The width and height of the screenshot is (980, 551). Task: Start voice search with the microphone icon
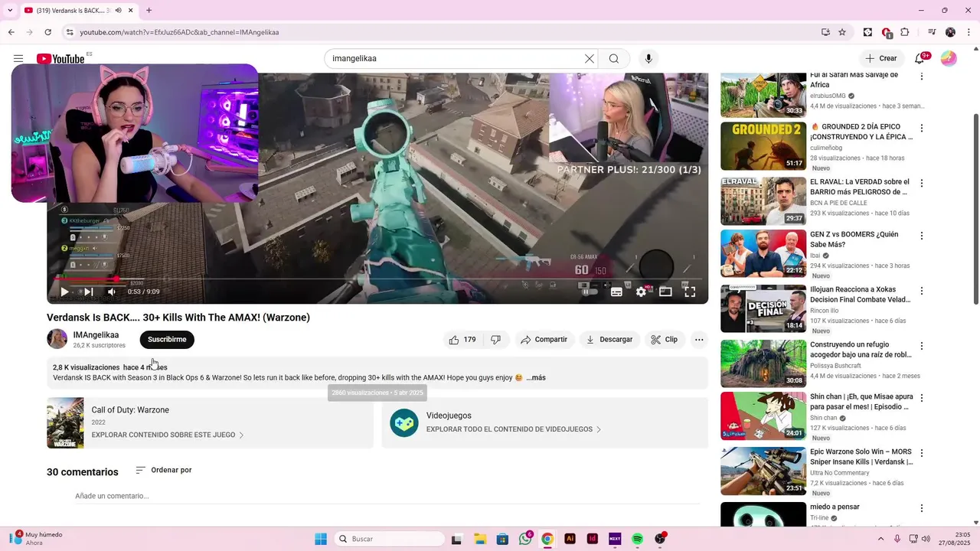(648, 59)
